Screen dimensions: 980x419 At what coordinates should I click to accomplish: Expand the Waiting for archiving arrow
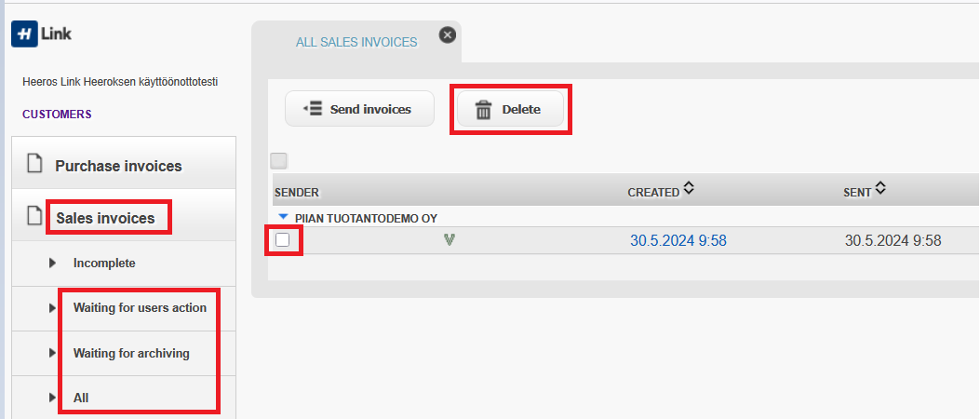(53, 353)
